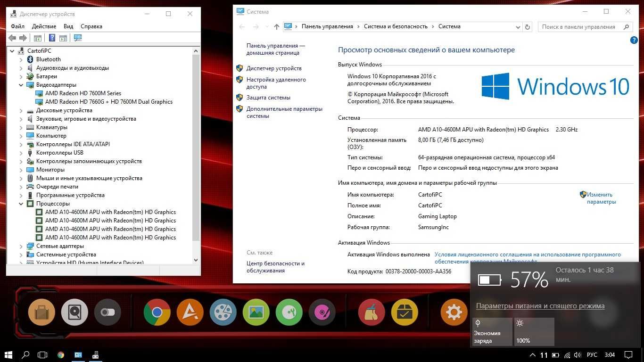Viewport: 644px width, 362px height.
Task: Click the up-arrow in System window navigation
Action: (276, 27)
